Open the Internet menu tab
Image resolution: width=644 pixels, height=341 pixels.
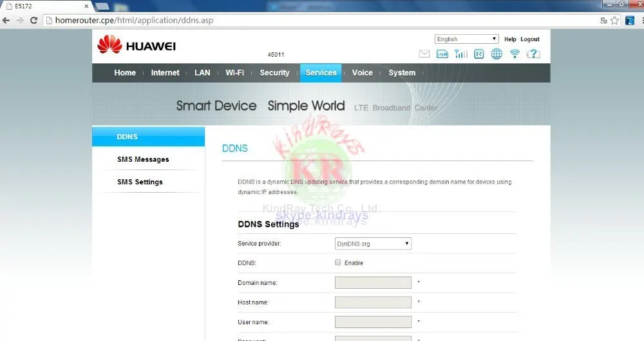pos(165,73)
